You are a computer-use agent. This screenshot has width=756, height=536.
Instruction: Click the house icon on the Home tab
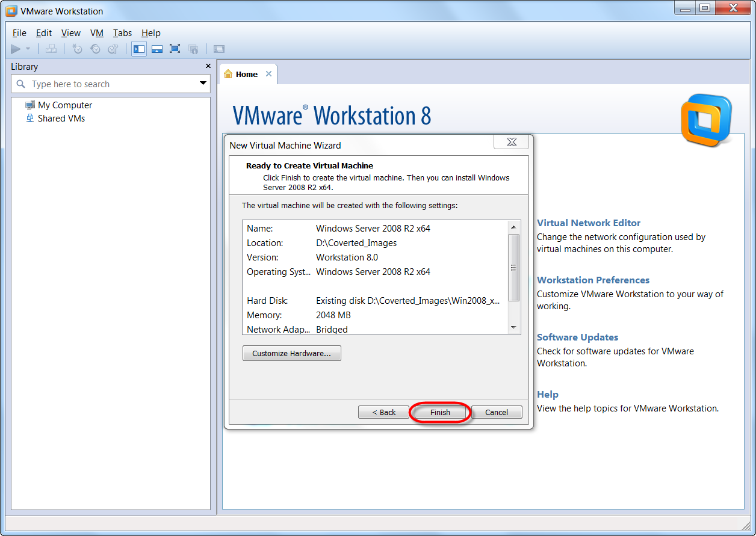pos(228,74)
